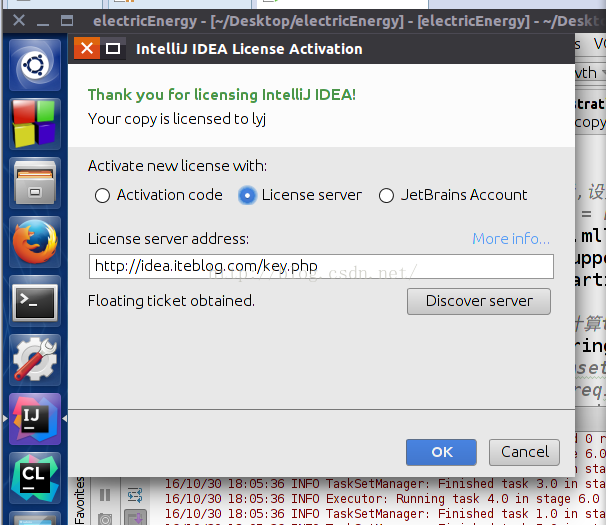Select the JetBrains Account radio button

click(386, 195)
